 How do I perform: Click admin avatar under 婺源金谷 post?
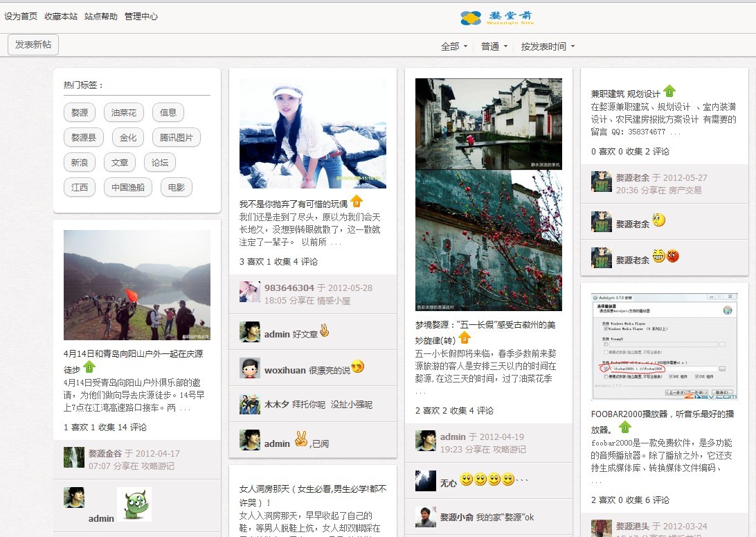(x=74, y=498)
